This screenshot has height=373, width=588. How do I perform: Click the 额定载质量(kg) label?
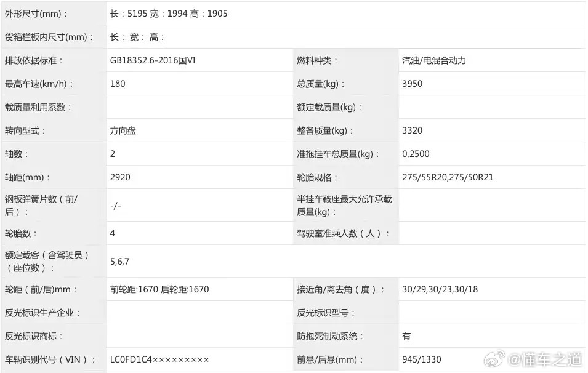[x=329, y=107]
